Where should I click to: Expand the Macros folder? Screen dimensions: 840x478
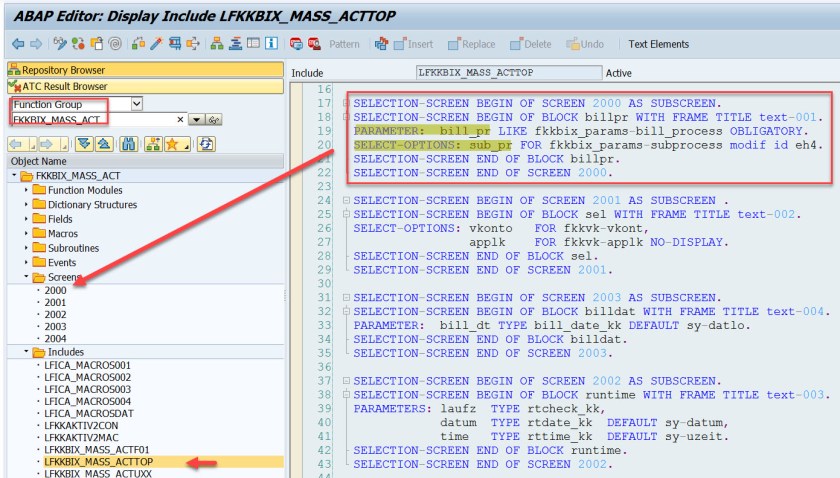pos(26,234)
